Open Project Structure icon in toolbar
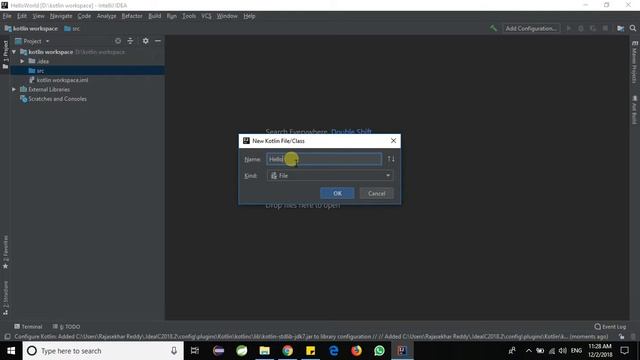The width and height of the screenshot is (640, 360). (620, 28)
